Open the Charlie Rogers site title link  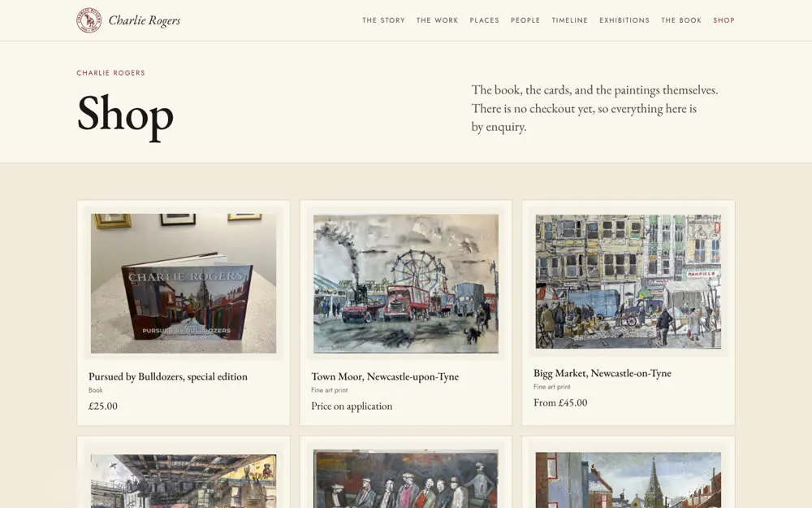pyautogui.click(x=145, y=20)
